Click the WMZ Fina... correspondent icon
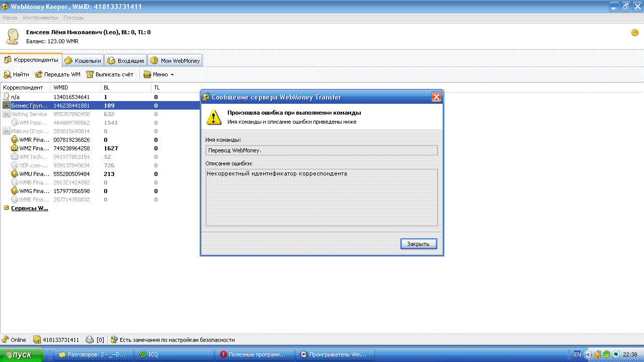Image resolution: width=644 pixels, height=362 pixels. 15,148
